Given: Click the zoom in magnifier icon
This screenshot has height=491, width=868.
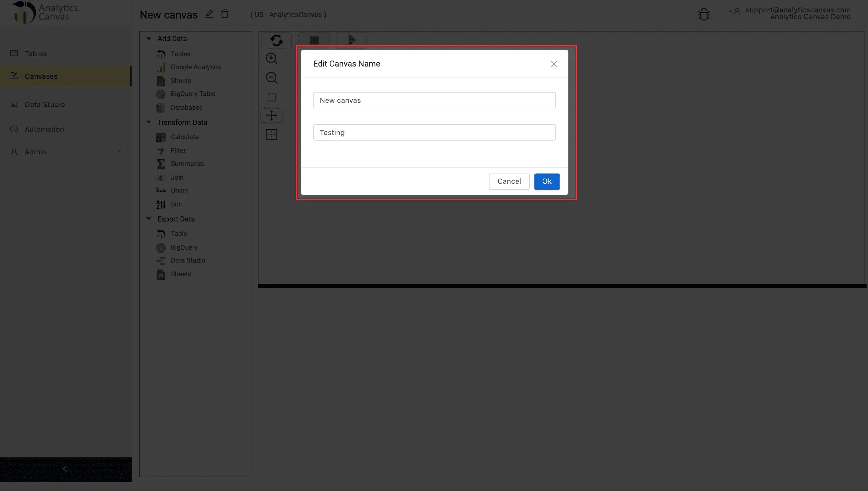Looking at the screenshot, I should point(271,58).
